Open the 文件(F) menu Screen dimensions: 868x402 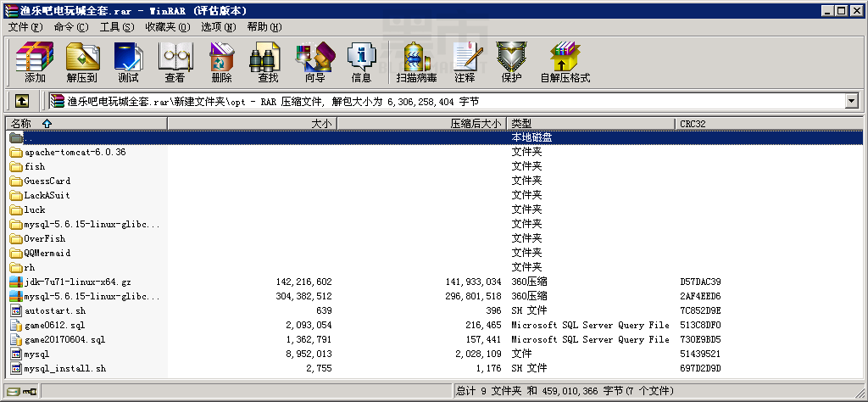pos(25,27)
